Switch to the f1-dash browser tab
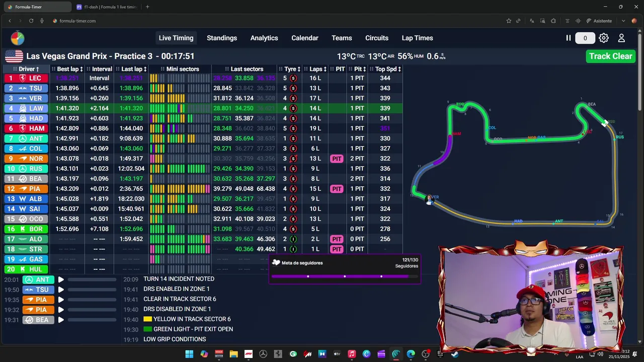Image resolution: width=644 pixels, height=362 pixels. point(107,7)
